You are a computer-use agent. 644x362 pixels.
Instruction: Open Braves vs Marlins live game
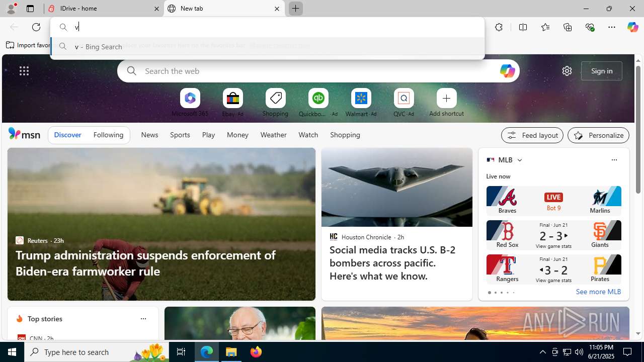(x=553, y=201)
